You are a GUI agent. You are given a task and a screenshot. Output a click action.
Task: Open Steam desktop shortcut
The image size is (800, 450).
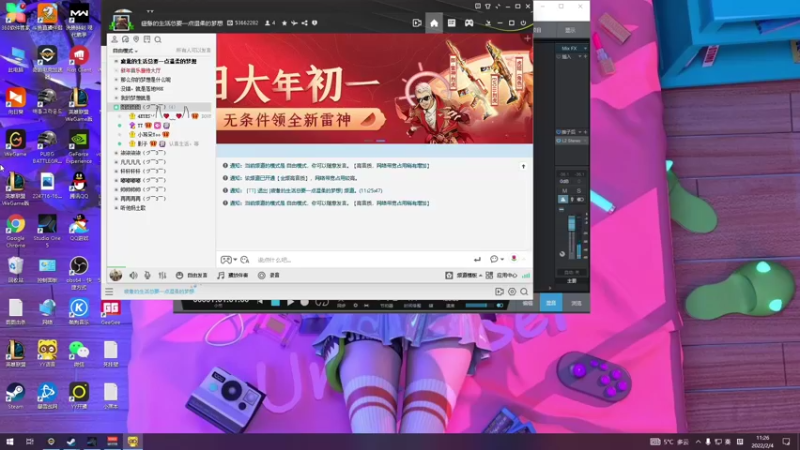coord(15,396)
